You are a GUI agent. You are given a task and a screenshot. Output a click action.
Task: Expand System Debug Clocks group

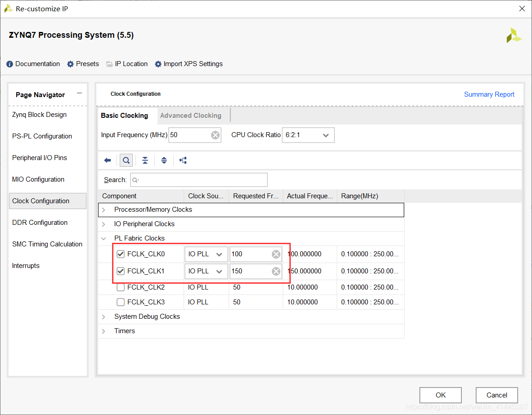tap(104, 317)
